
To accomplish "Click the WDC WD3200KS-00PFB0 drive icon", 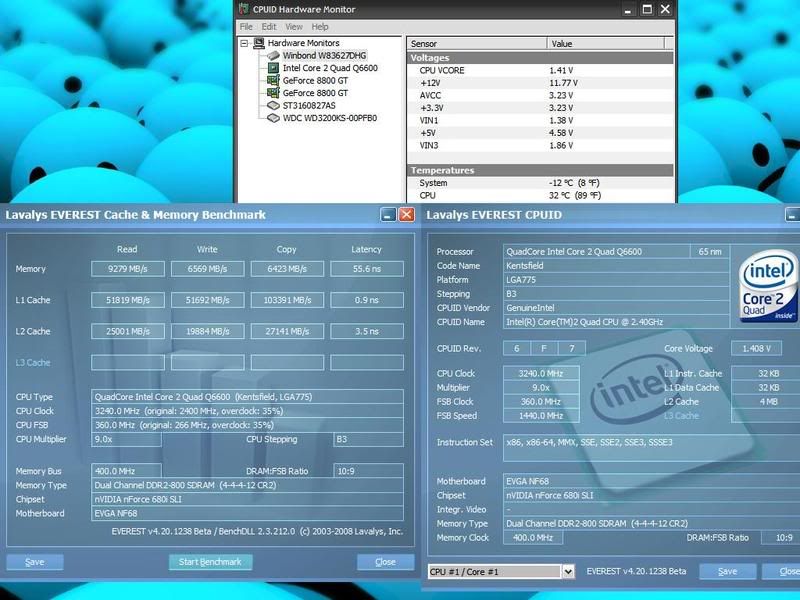I will (273, 117).
